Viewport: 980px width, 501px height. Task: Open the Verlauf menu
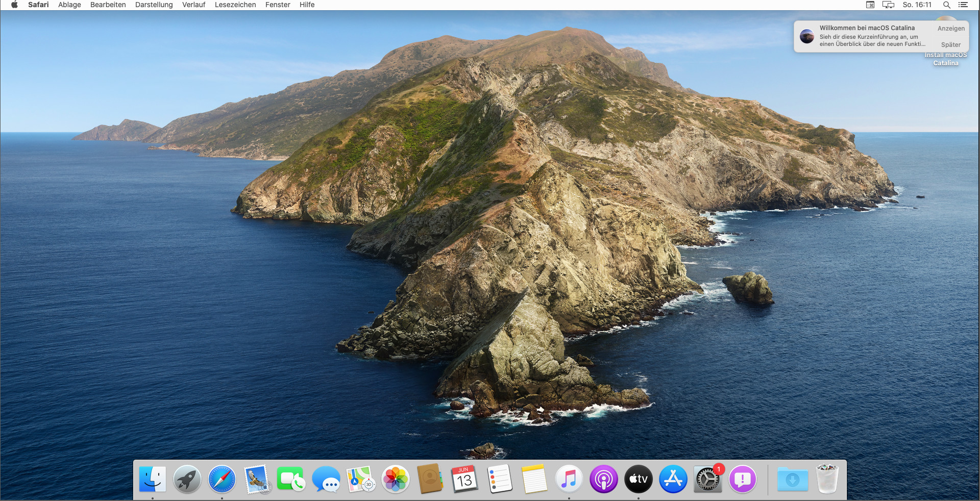tap(194, 5)
